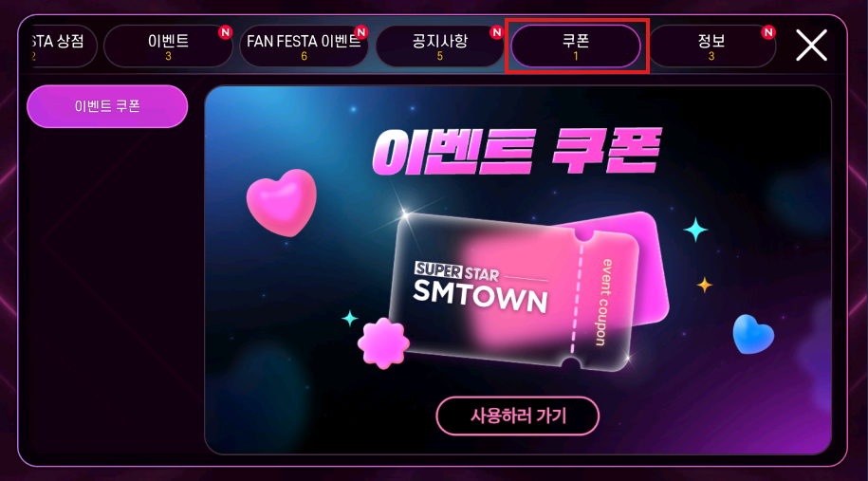
Task: Click the X icon to close the popup
Action: point(811,46)
